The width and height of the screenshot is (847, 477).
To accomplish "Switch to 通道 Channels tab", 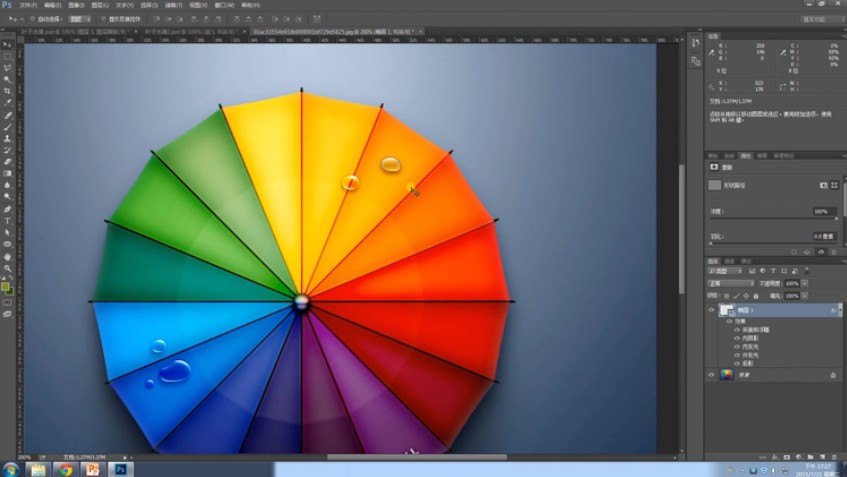I will click(729, 261).
